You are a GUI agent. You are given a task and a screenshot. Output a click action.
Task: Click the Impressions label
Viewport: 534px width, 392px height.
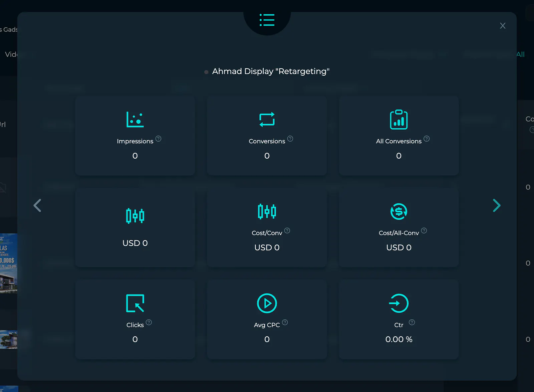tap(135, 141)
